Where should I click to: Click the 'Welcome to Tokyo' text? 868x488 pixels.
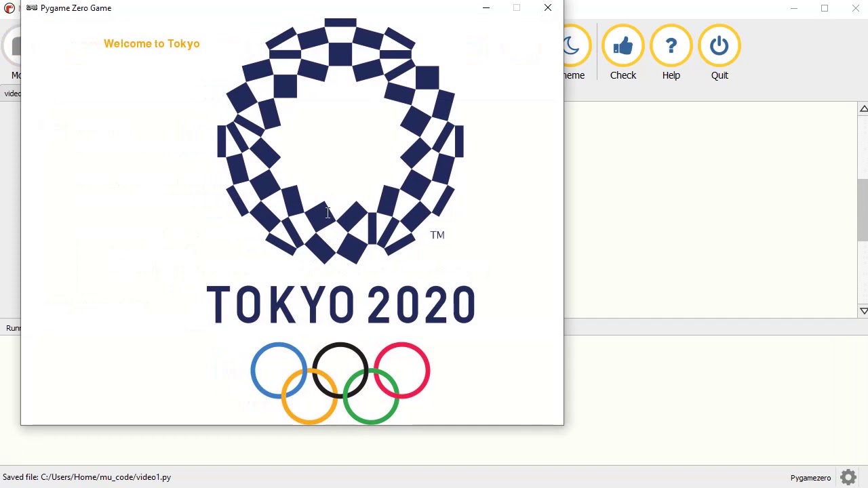tap(152, 43)
